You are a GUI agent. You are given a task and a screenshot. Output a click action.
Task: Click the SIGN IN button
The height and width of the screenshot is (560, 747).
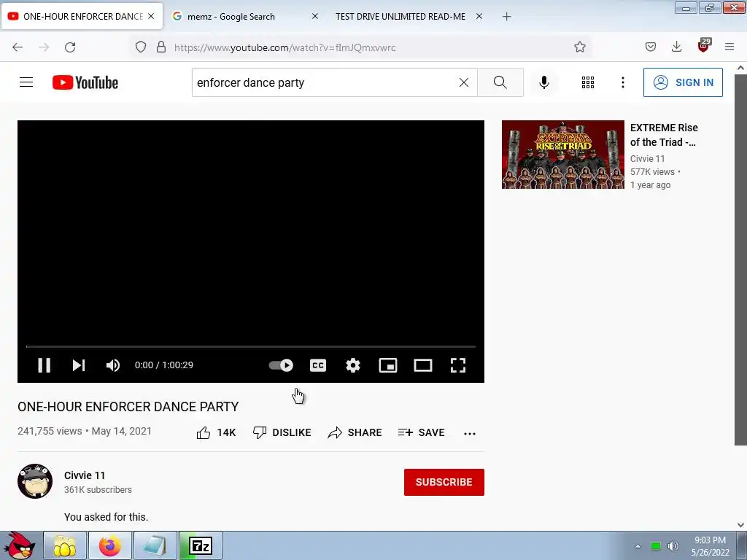(683, 82)
